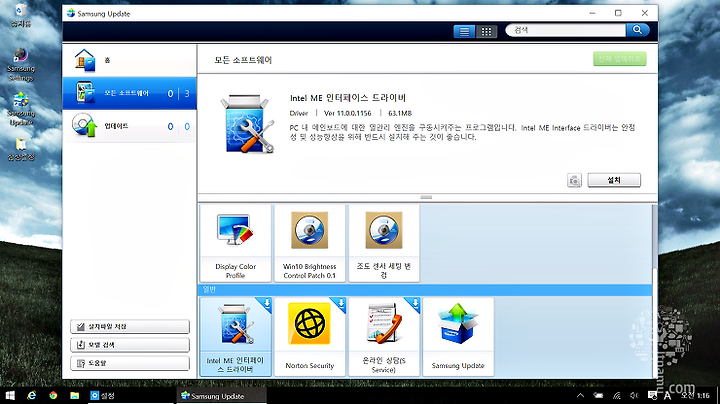Click Samsung Update taskbar button
Screen dimensions: 720x404
221,396
